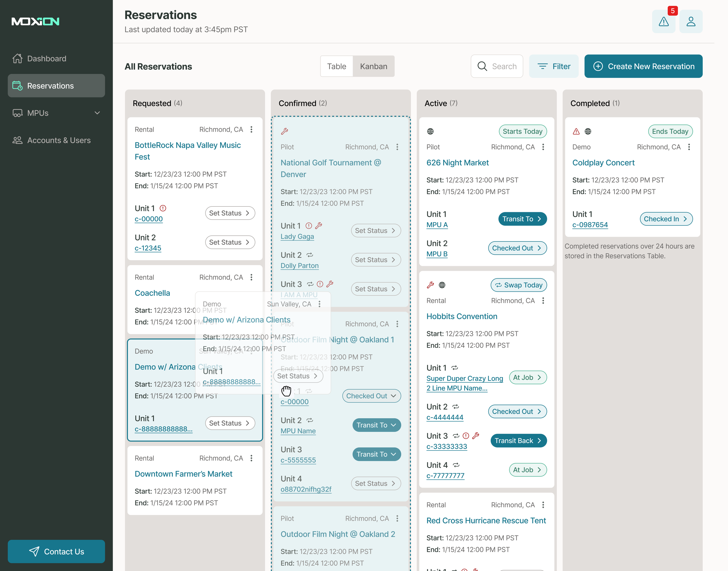
Task: Click swap icon beside Hobbits Unit 4
Action: click(456, 465)
